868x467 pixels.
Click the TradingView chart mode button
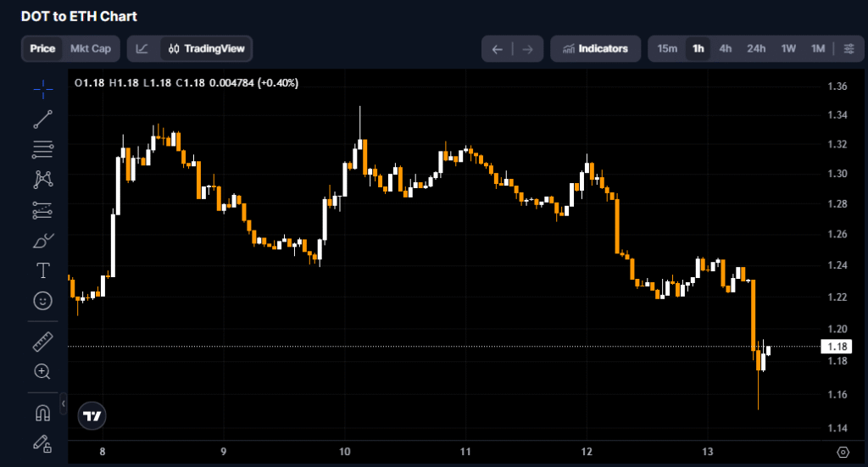tap(207, 49)
